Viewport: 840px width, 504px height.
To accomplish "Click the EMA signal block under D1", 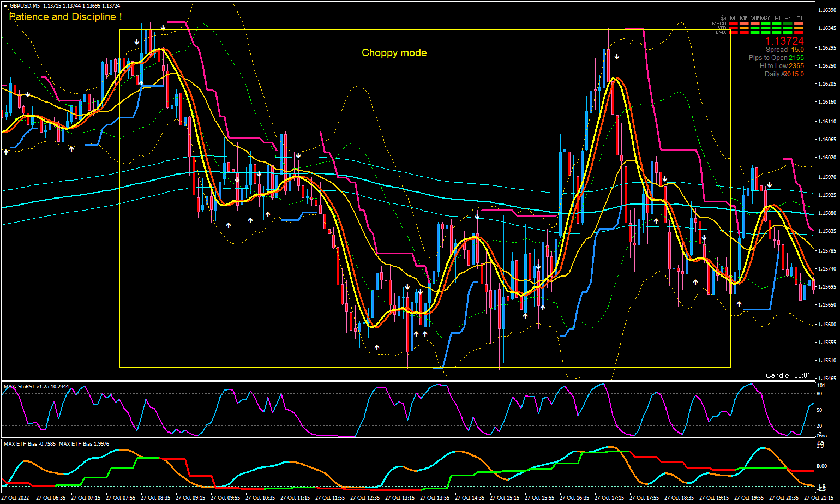I will click(x=799, y=33).
